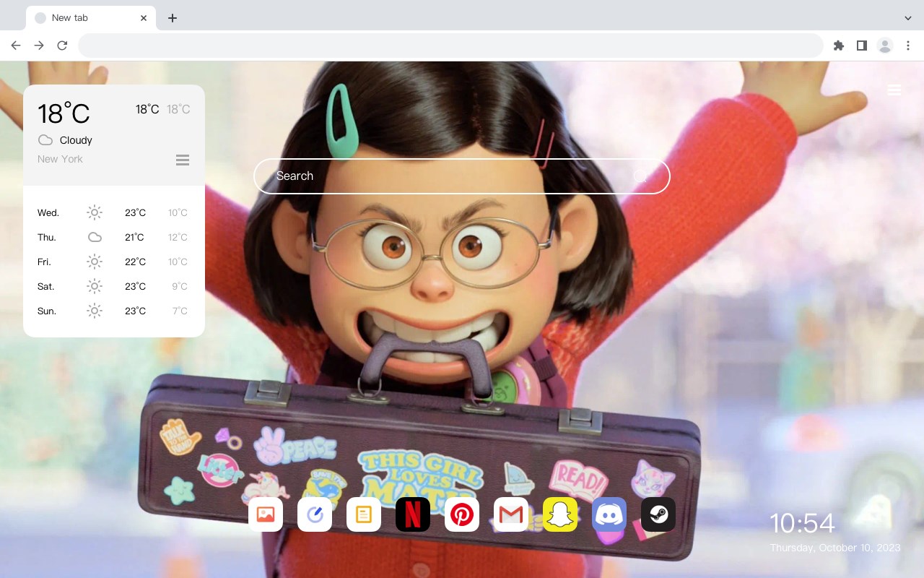Click Sunday's 7°C low temperature
The width and height of the screenshot is (924, 578).
pos(180,311)
